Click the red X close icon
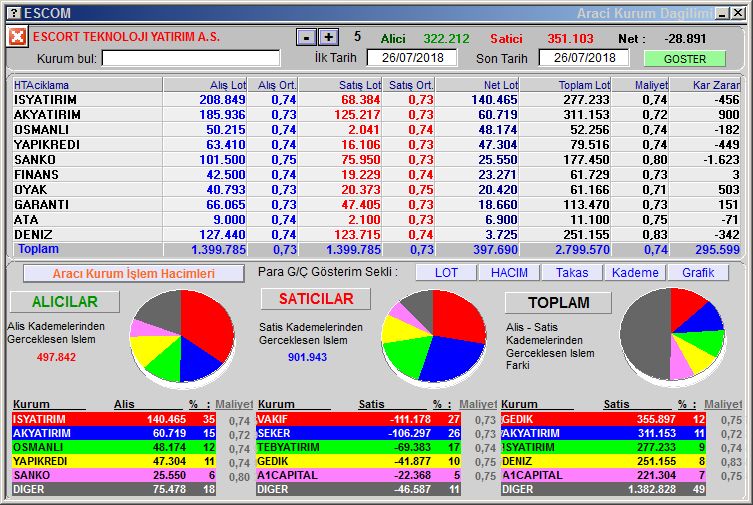Viewport: 753px width, 505px height. pyautogui.click(x=18, y=37)
